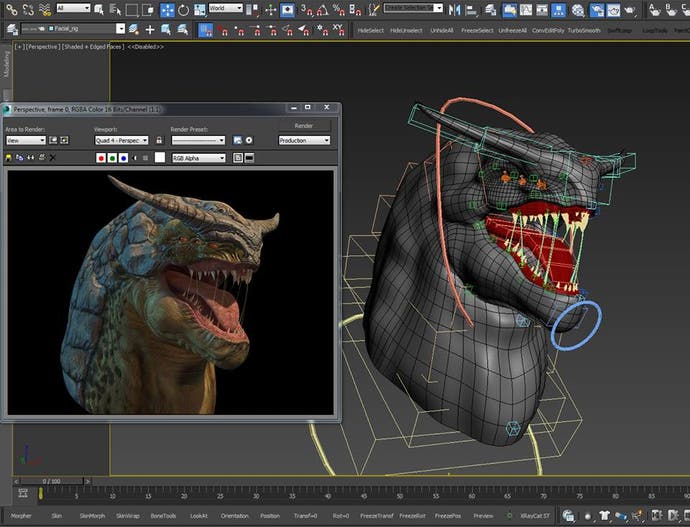Toggle the Spinner Snap button

355,9
